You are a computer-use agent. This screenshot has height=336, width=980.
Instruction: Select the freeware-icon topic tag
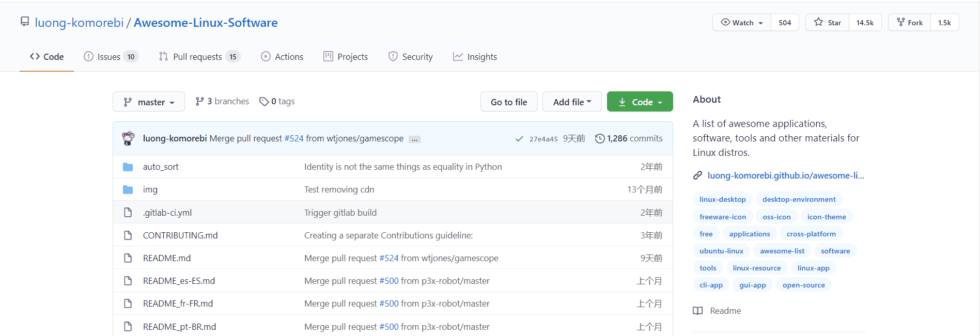click(x=722, y=217)
